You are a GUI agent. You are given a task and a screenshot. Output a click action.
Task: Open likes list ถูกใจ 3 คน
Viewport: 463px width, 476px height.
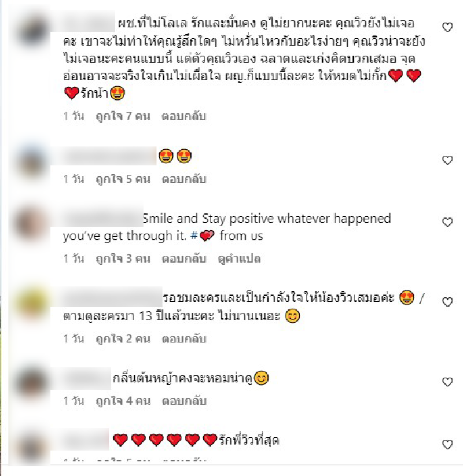[123, 259]
